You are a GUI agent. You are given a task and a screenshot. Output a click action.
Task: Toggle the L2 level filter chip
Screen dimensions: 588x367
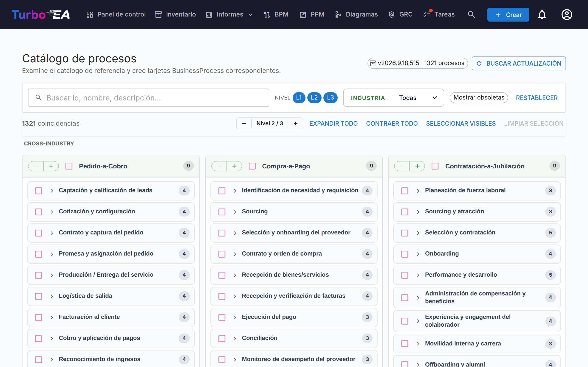point(314,97)
